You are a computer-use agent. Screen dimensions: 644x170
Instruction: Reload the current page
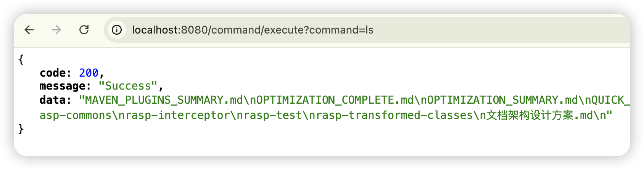click(x=84, y=30)
